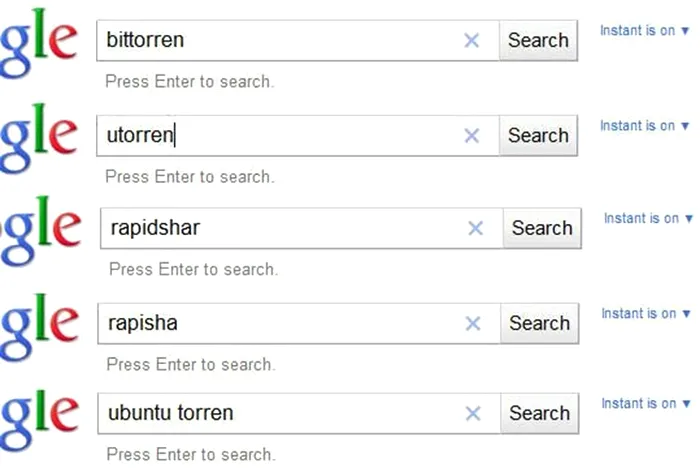Expand 'Instant is on' menu near 'utorren'
Image resolution: width=700 pixels, height=476 pixels.
pyautogui.click(x=644, y=126)
